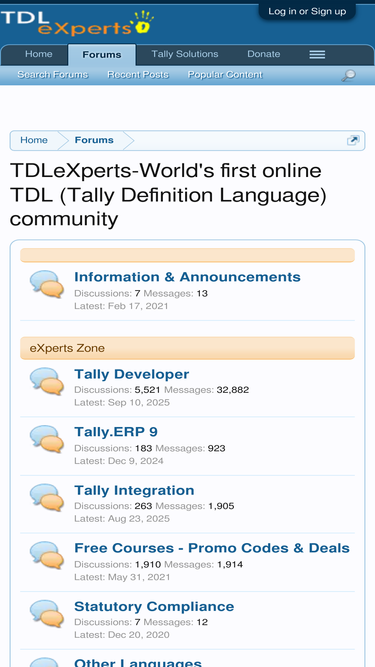Open Search Forums sub-navigation item
The width and height of the screenshot is (375, 667).
click(53, 75)
